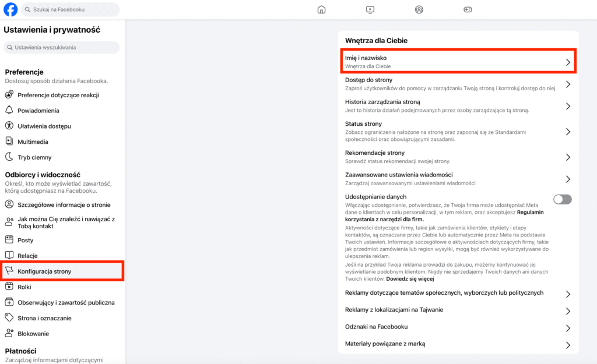The width and height of the screenshot is (597, 364).
Task: Click the blocking icon beside Blokowanie
Action: [9, 333]
